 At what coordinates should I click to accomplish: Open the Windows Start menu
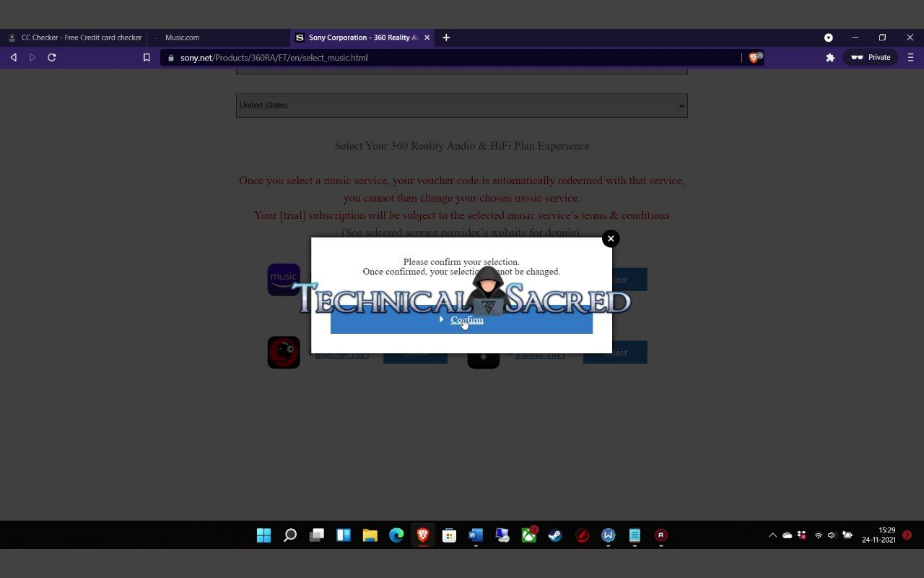pyautogui.click(x=263, y=535)
